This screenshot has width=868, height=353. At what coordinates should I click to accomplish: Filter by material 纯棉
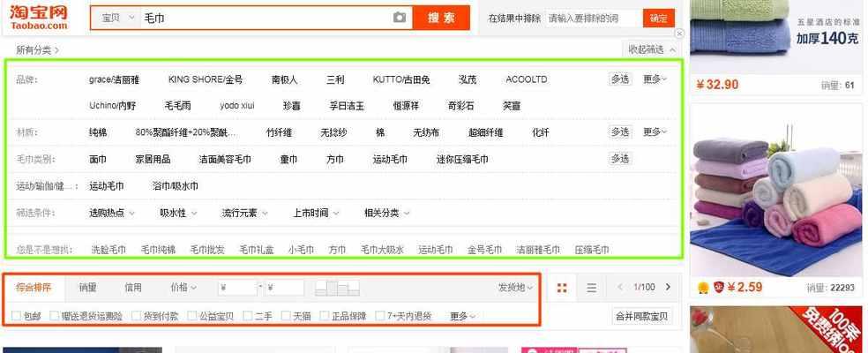click(x=98, y=132)
